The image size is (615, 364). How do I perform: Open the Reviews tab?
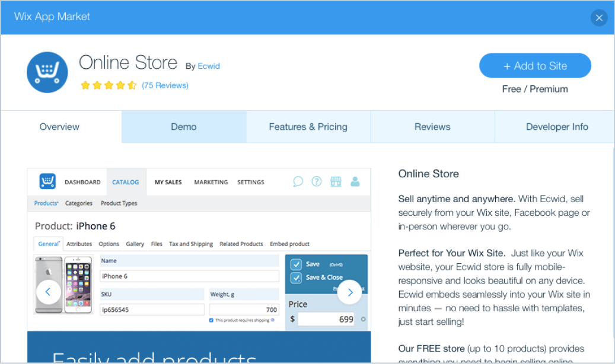[x=432, y=127]
